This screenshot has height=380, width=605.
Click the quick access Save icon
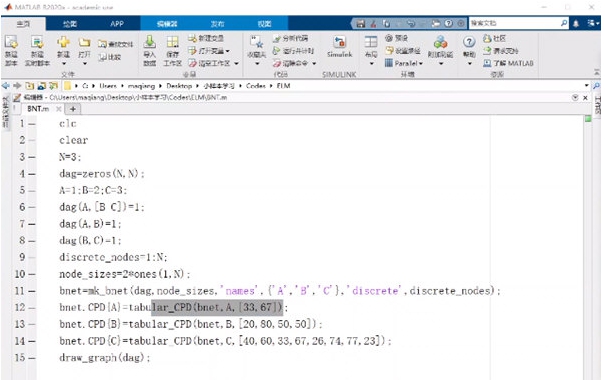tap(361, 24)
